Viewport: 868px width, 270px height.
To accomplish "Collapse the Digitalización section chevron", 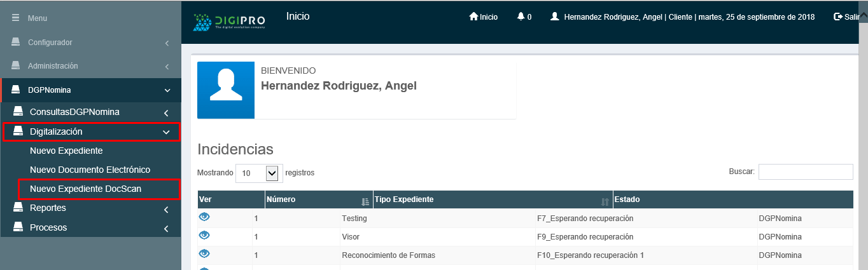I will (166, 132).
